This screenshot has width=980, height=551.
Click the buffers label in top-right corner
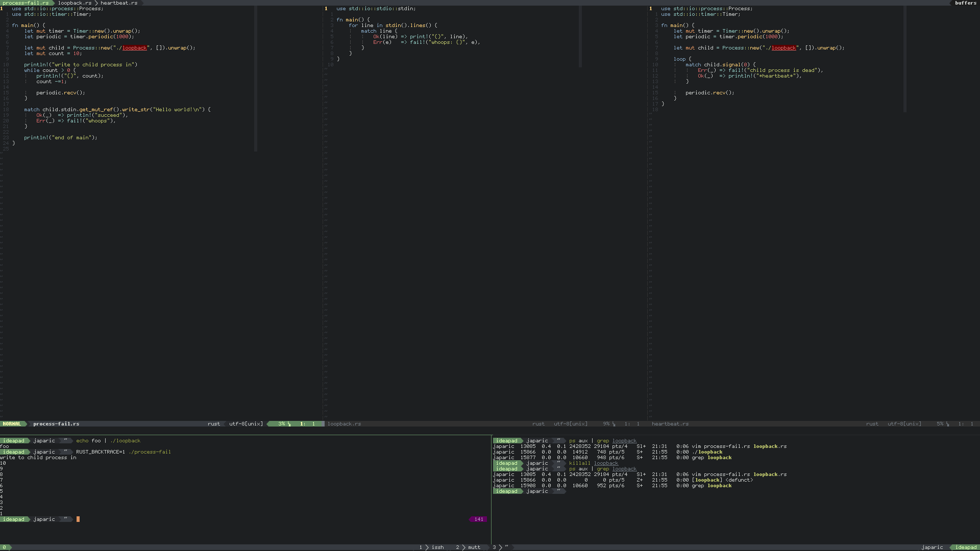[965, 3]
